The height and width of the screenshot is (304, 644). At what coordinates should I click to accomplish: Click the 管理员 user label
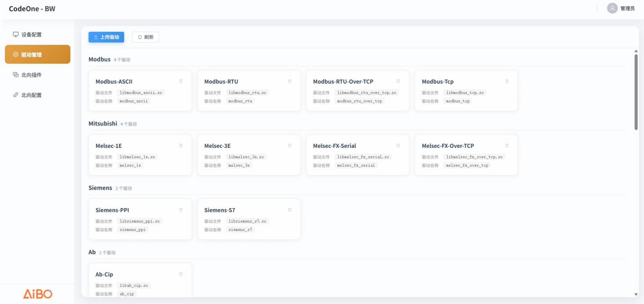tap(627, 9)
